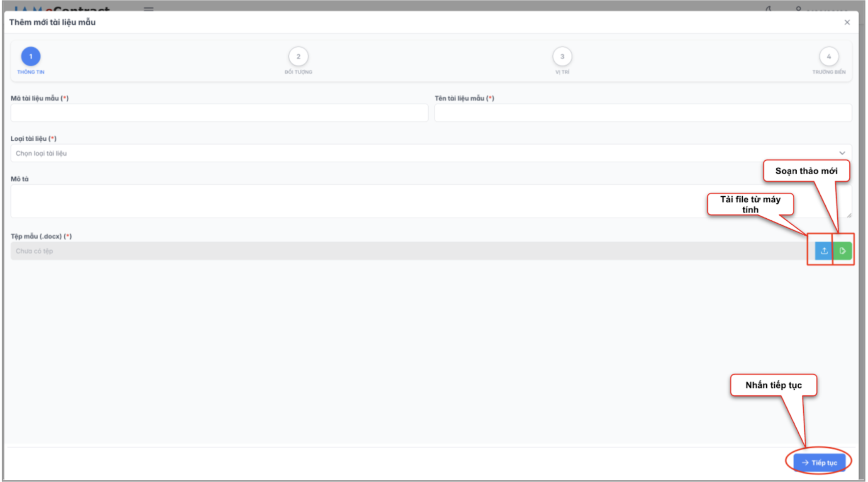Click the chevron arrow of Loại tài liệu
Viewport: 868px width, 482px height.
842,153
